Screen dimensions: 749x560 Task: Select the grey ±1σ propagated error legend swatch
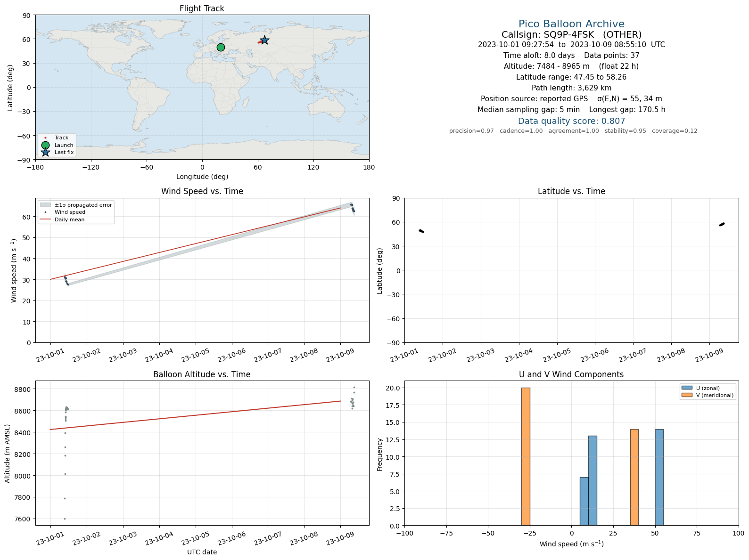tap(45, 205)
